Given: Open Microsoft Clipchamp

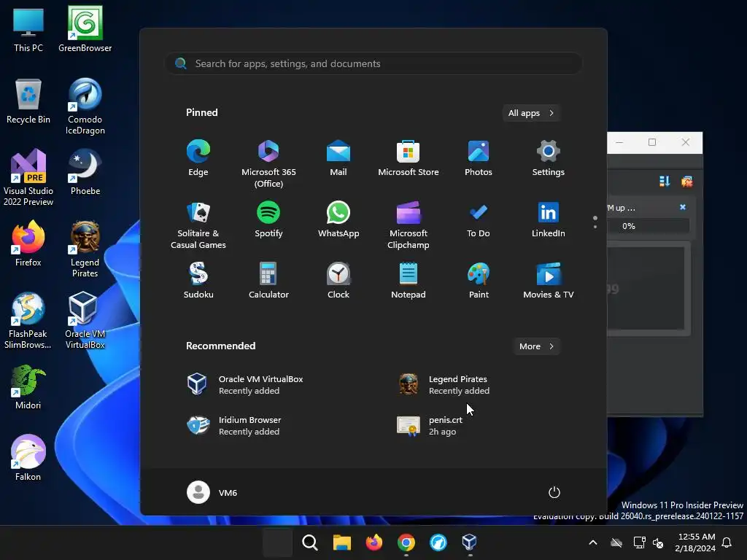Looking at the screenshot, I should [409, 225].
